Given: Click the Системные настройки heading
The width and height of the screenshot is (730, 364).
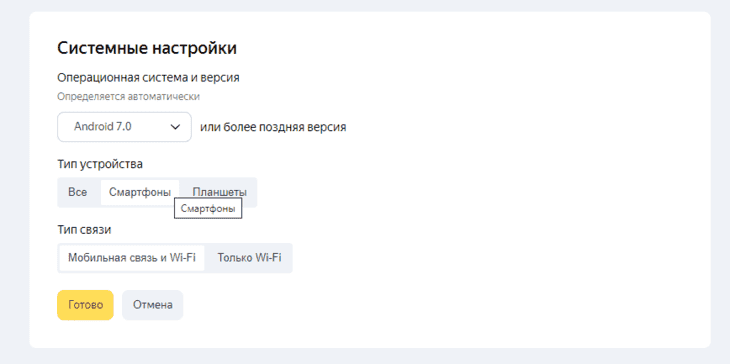Looking at the screenshot, I should click(x=147, y=48).
